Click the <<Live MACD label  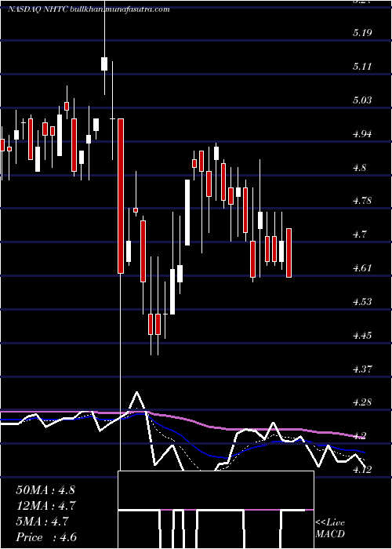[x=330, y=529]
